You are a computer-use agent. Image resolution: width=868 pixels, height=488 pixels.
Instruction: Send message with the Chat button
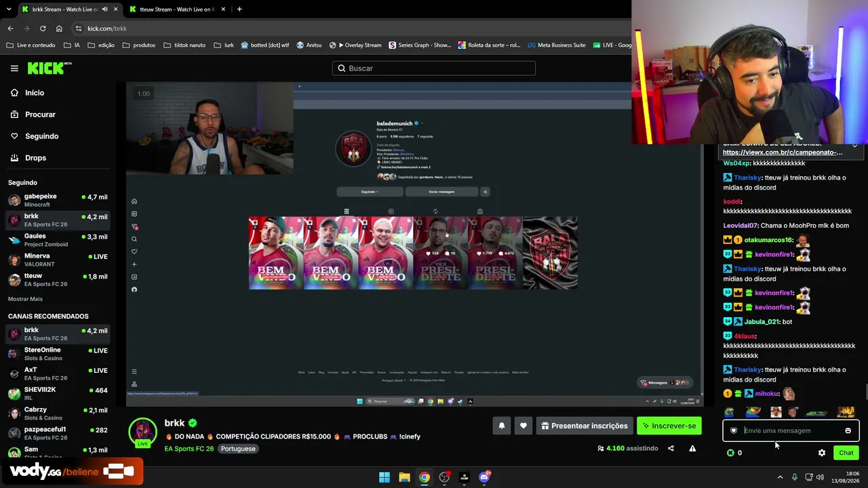click(846, 453)
